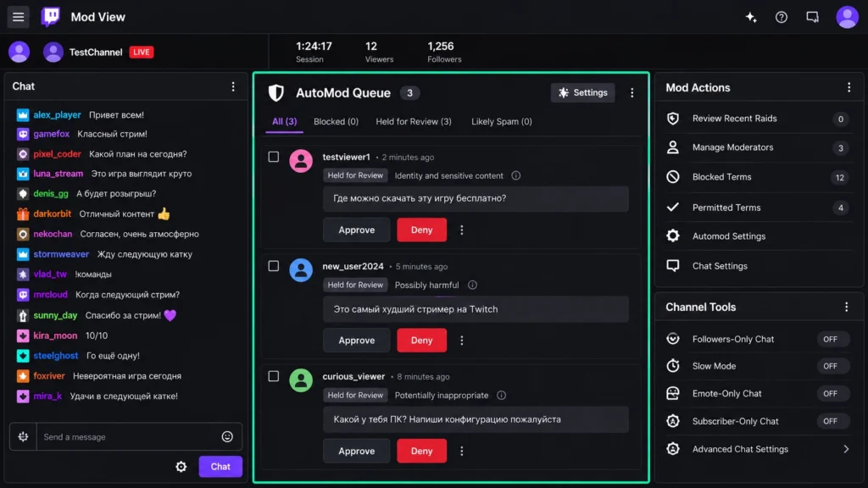Approve the curious_viewer message
The height and width of the screenshot is (488, 868).
tap(357, 452)
